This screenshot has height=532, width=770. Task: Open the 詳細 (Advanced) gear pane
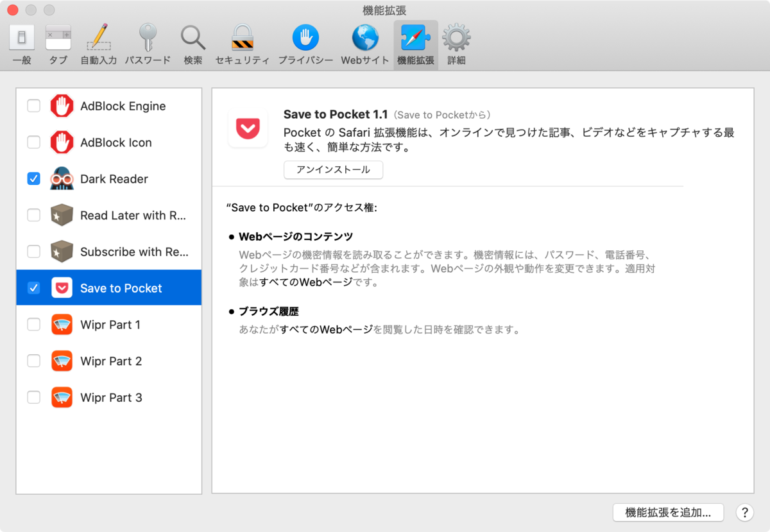pyautogui.click(x=456, y=45)
